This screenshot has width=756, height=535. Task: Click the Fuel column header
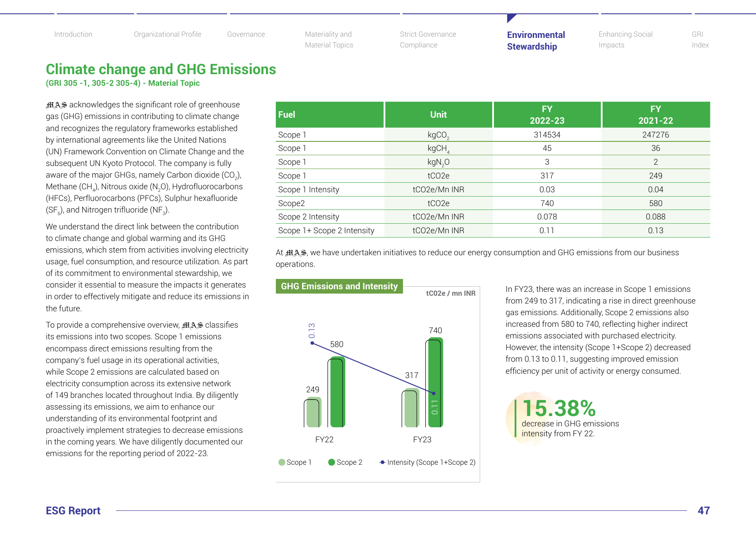330,115
